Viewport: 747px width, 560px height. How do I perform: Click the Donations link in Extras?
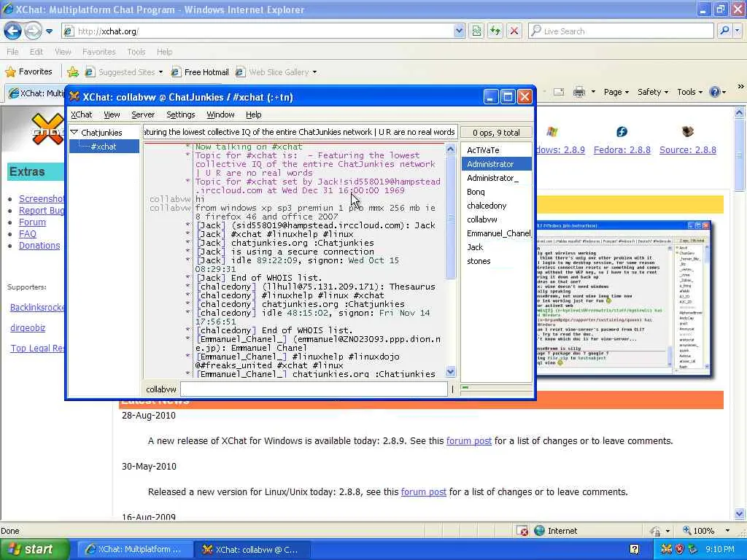coord(39,246)
